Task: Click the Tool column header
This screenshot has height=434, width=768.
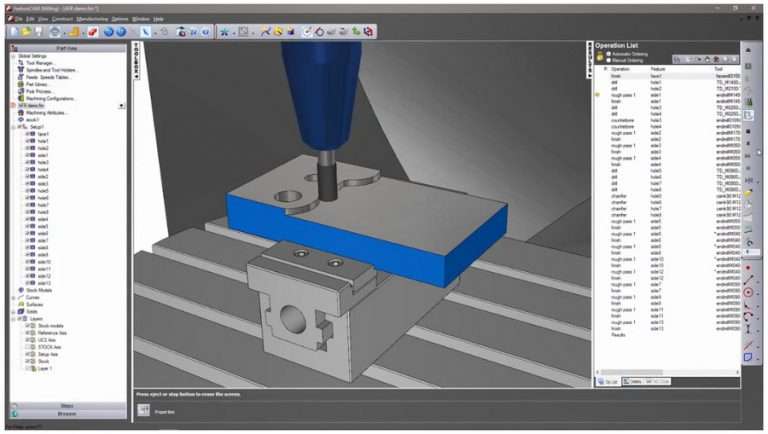Action: [x=719, y=69]
